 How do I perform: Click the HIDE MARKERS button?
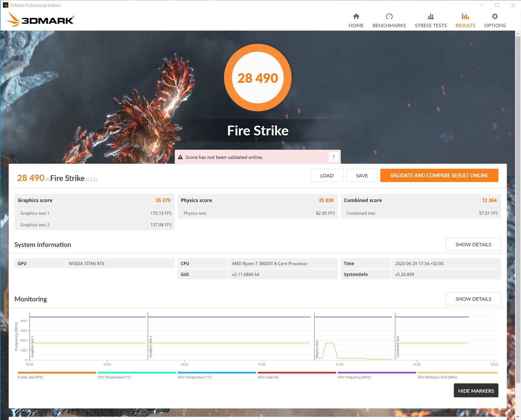click(476, 391)
